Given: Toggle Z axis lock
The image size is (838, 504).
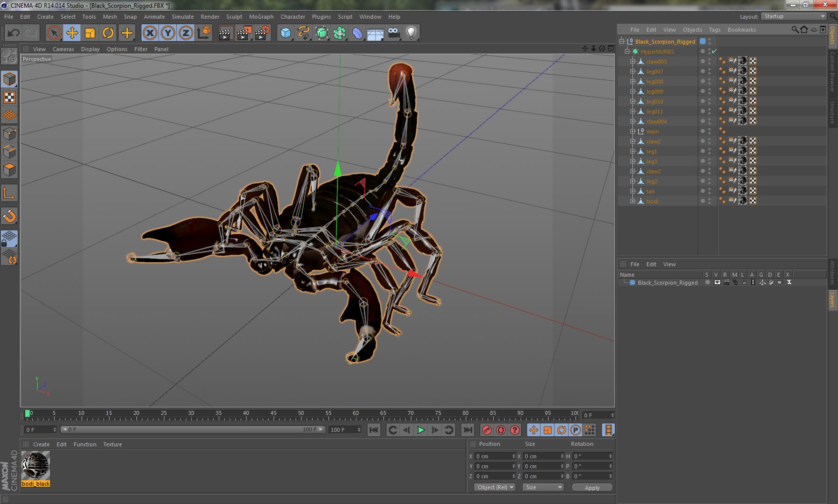Looking at the screenshot, I should pyautogui.click(x=186, y=33).
